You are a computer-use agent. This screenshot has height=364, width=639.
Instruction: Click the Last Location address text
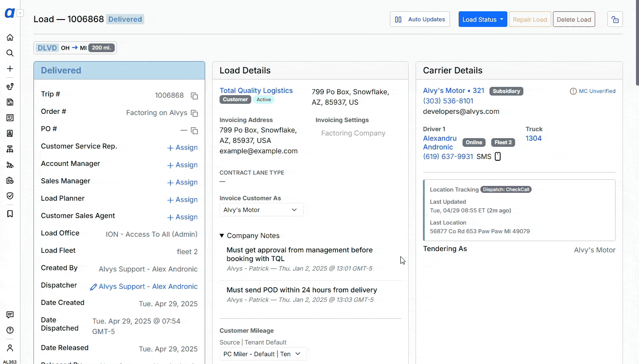click(x=480, y=231)
